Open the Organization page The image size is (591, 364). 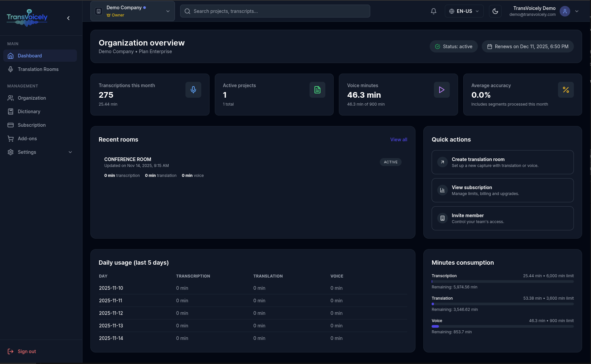click(40, 98)
